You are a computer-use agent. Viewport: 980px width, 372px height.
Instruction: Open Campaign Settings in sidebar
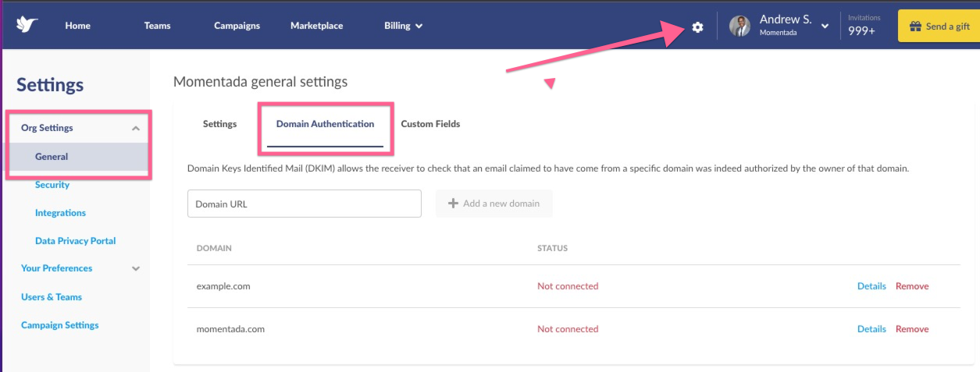(x=60, y=325)
